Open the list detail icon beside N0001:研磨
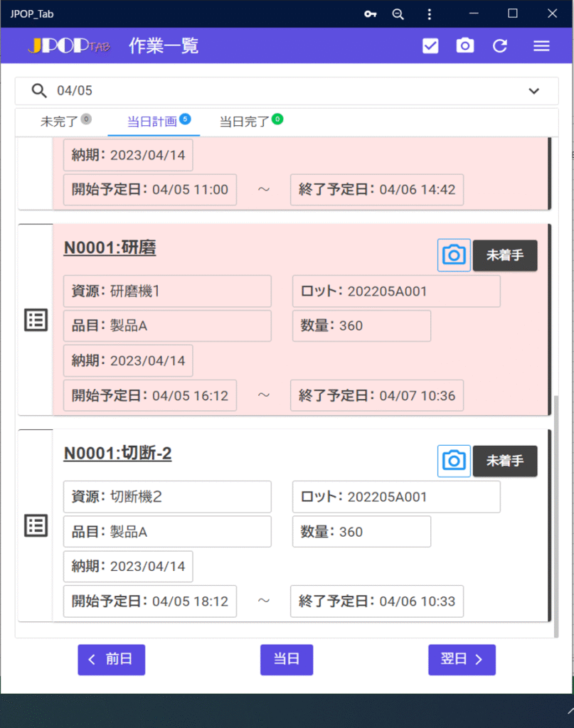Screen dimensions: 574x728 [x=36, y=320]
